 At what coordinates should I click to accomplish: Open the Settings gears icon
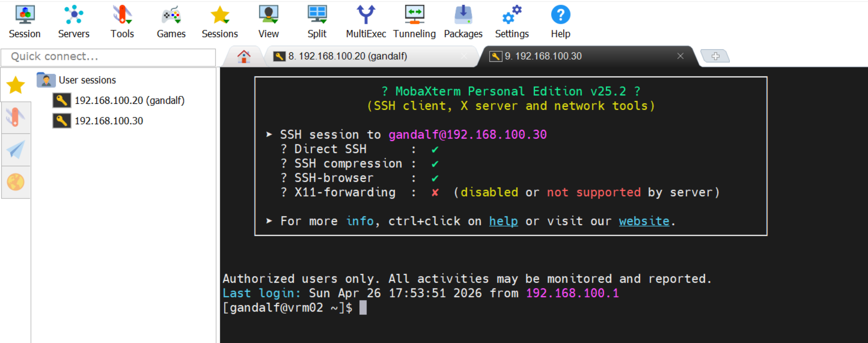512,22
